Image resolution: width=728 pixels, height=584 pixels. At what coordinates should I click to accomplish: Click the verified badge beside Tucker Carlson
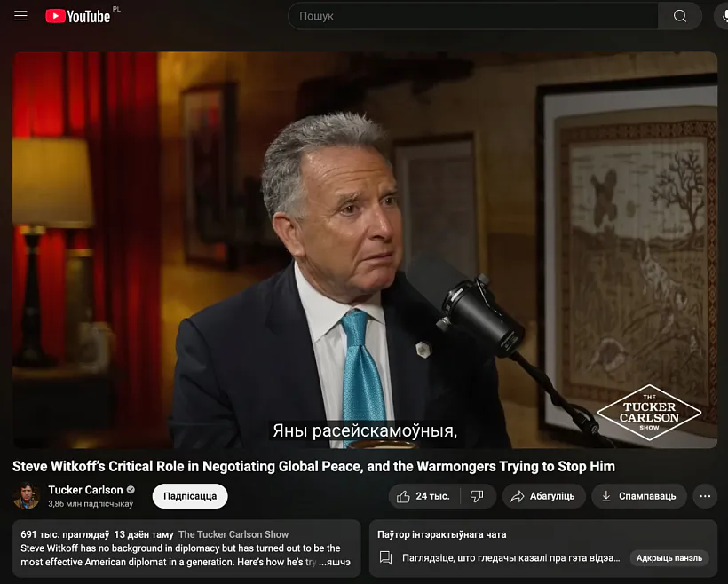click(131, 490)
